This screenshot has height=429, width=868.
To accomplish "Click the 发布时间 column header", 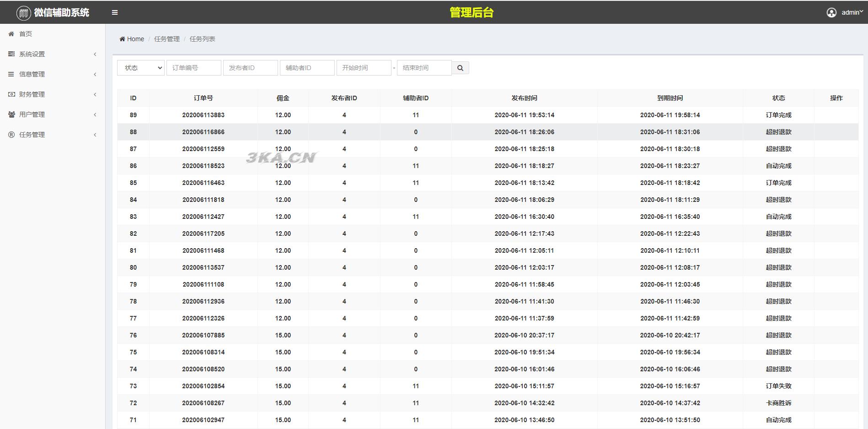I will [x=525, y=98].
